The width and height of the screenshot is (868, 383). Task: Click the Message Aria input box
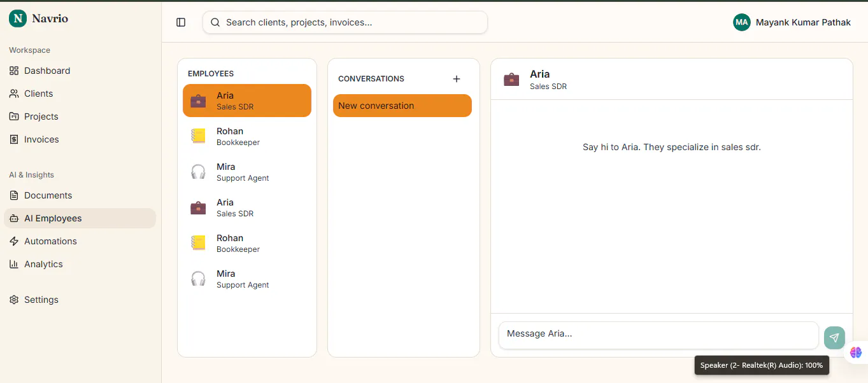coord(658,335)
